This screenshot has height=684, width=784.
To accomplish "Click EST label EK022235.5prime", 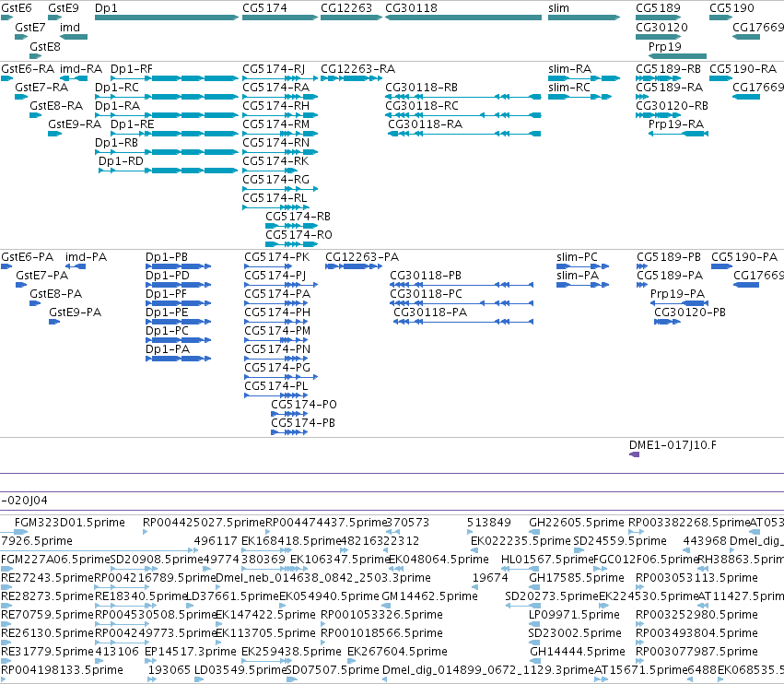I will (521, 541).
